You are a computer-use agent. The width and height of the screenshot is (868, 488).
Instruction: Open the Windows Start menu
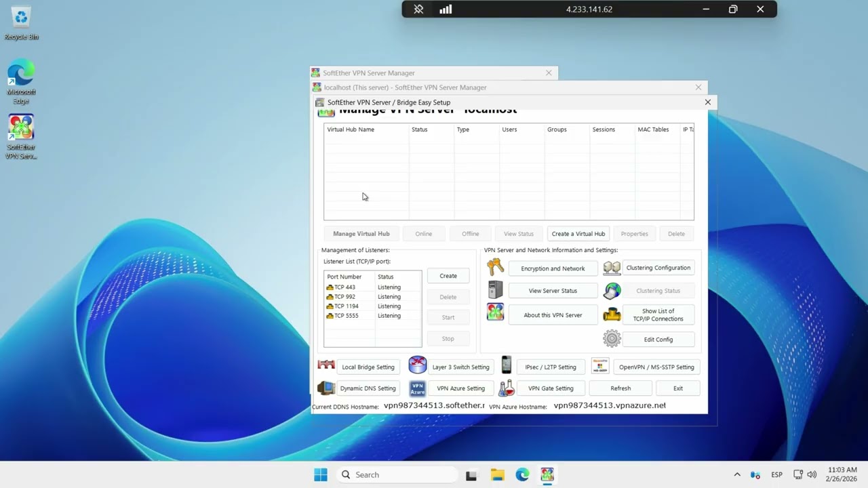321,474
